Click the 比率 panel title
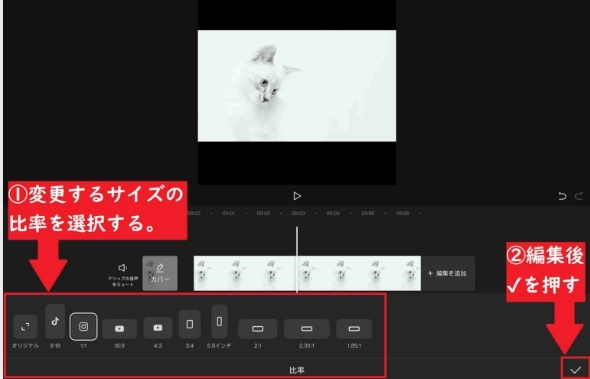The width and height of the screenshot is (590, 379). (297, 370)
